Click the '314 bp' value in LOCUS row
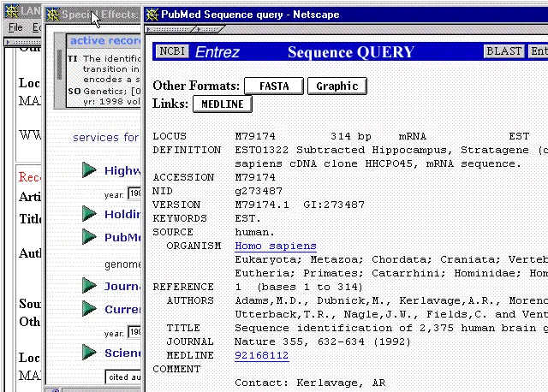 tap(350, 136)
